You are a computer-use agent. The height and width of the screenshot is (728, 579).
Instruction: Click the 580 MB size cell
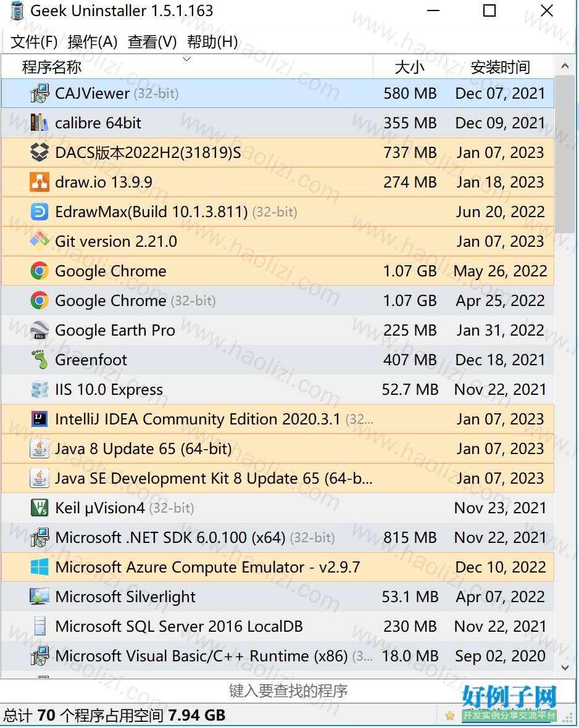coord(410,93)
